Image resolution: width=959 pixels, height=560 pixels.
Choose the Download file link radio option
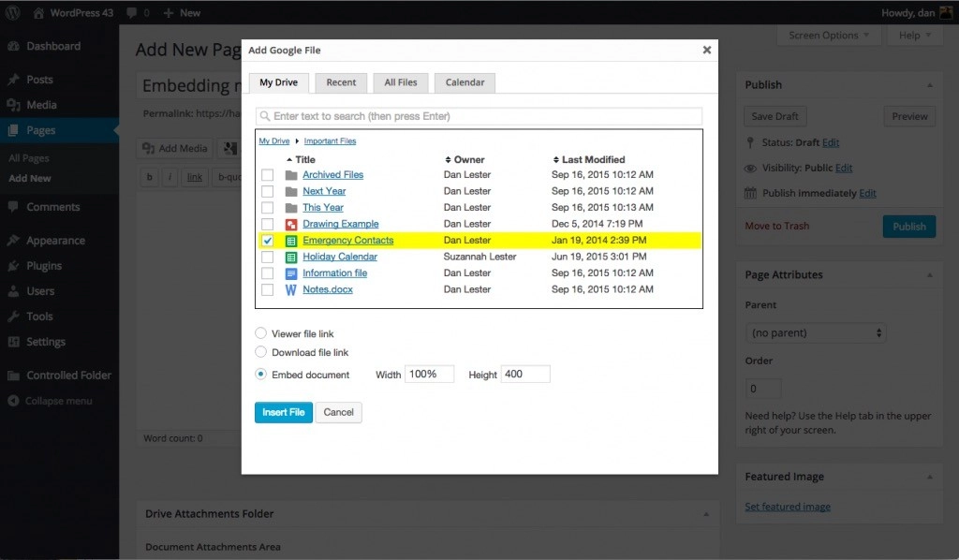261,352
